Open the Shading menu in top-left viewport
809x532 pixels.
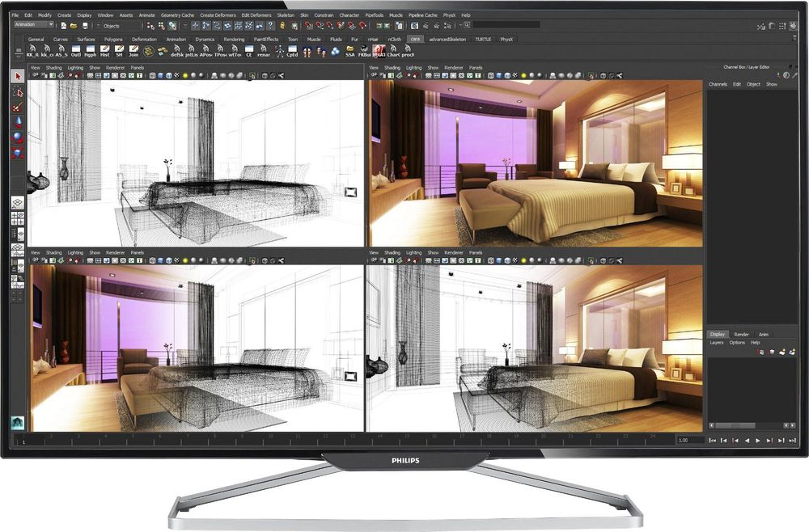click(x=53, y=68)
